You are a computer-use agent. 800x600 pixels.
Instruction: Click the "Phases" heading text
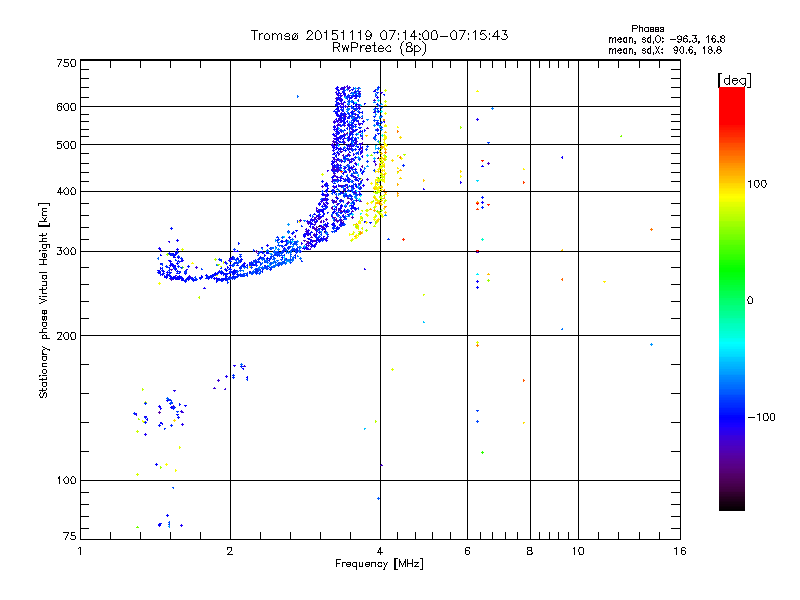coord(647,29)
